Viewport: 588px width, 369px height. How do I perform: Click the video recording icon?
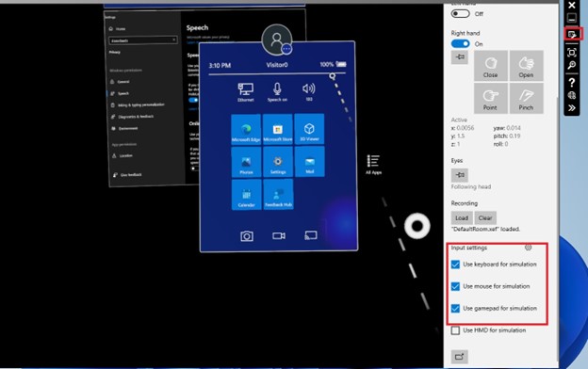point(279,235)
